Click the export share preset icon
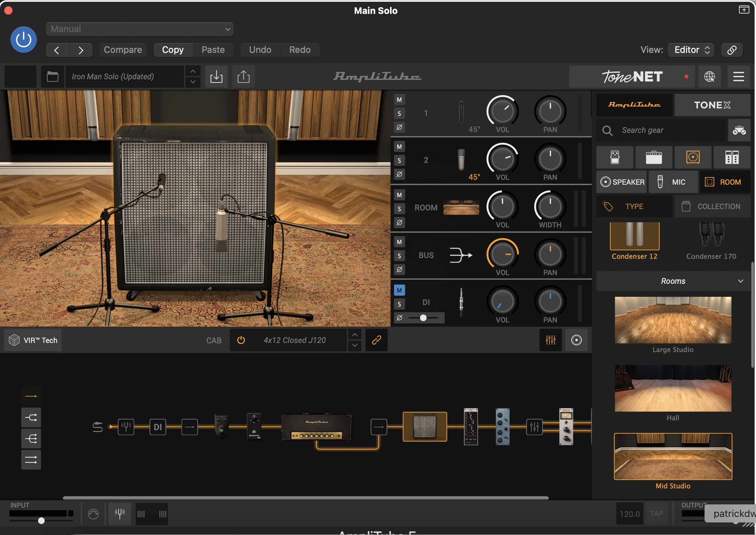 tap(243, 76)
